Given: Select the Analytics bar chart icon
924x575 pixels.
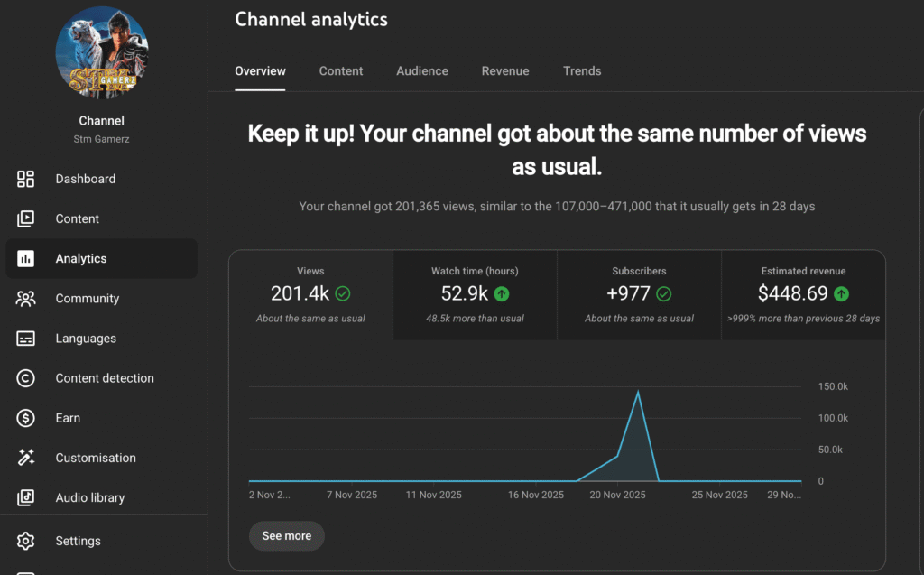Looking at the screenshot, I should coord(25,259).
